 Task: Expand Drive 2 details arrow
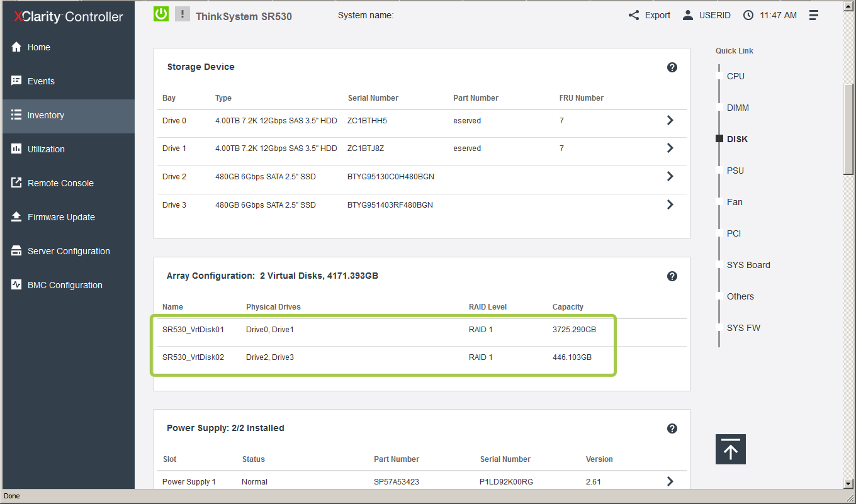670,177
